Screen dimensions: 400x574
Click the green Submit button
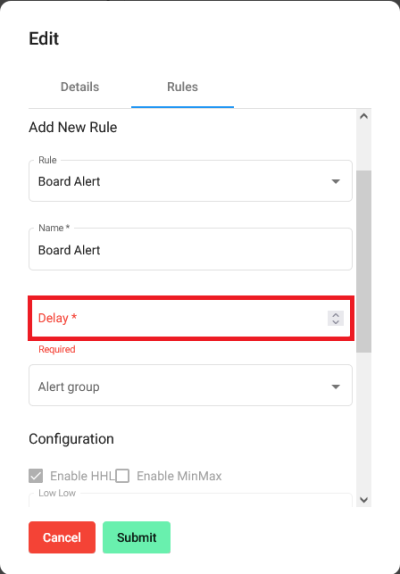137,537
